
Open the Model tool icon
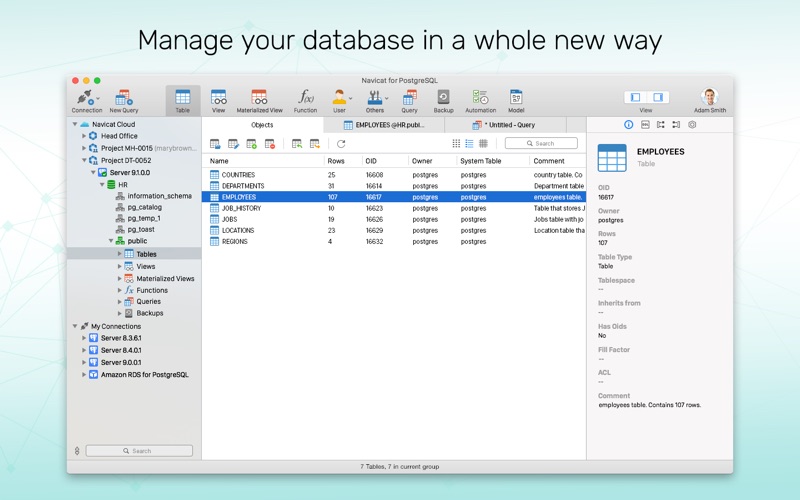[516, 98]
